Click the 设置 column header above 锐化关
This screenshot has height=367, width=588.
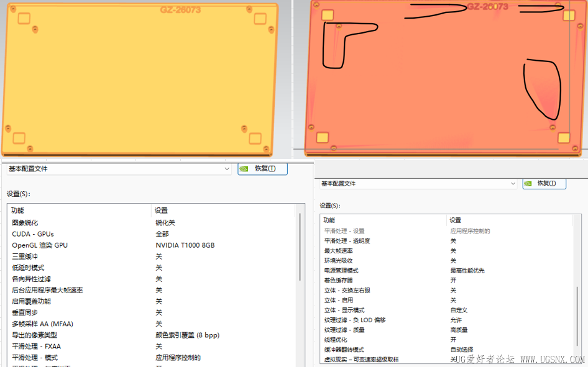click(x=224, y=211)
